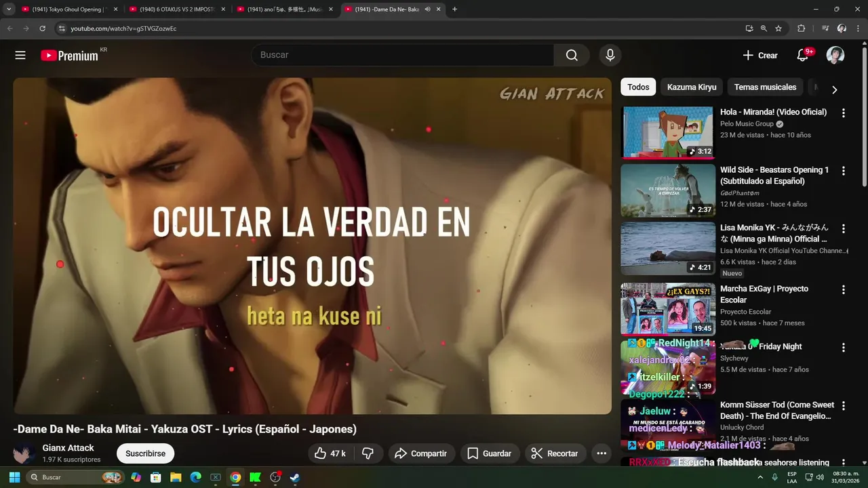Click the page vertical scrollbar

(x=864, y=115)
